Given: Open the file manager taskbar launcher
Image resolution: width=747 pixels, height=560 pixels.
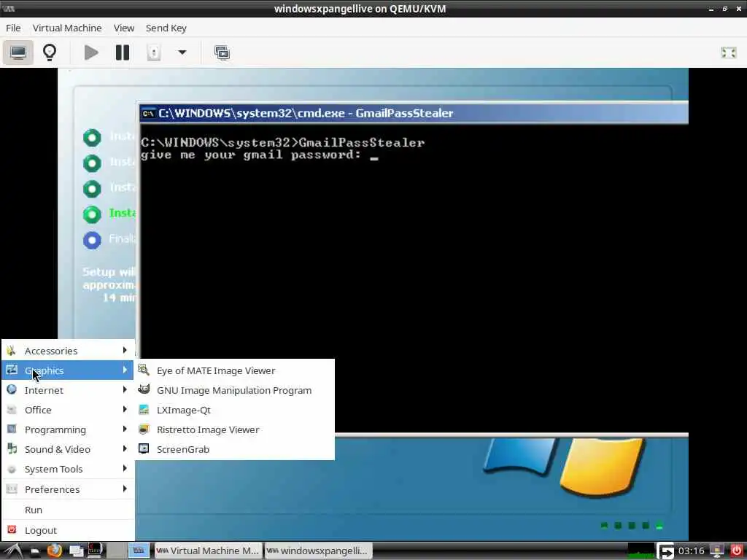Looking at the screenshot, I should point(35,551).
